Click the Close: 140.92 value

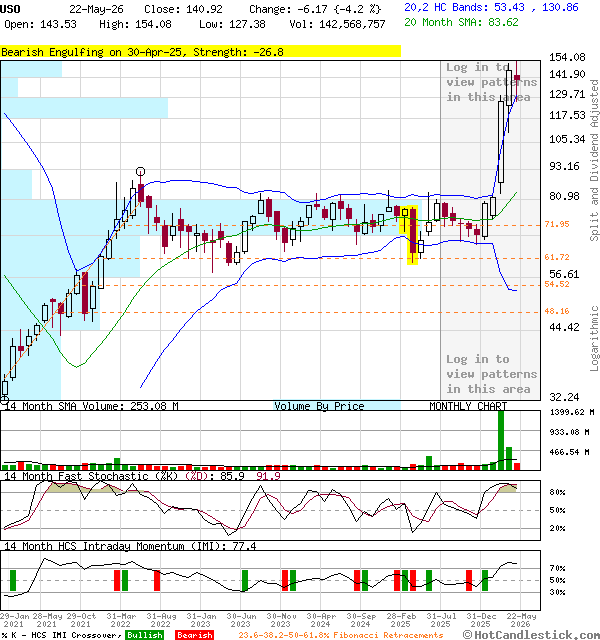point(183,9)
